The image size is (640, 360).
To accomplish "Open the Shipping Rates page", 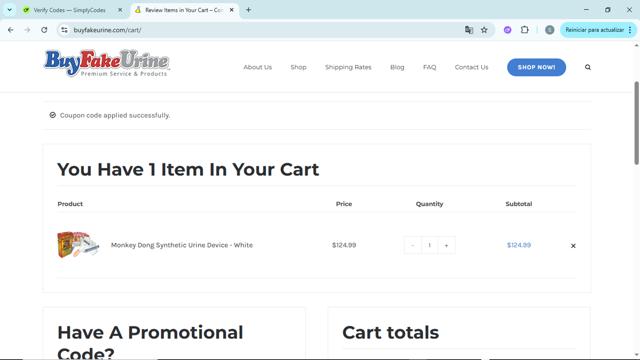I will (348, 67).
